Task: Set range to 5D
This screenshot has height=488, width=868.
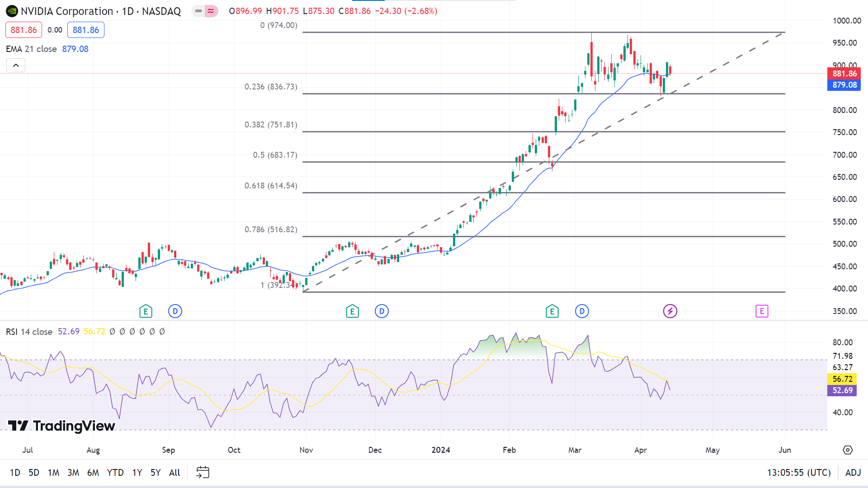Action: pyautogui.click(x=34, y=473)
